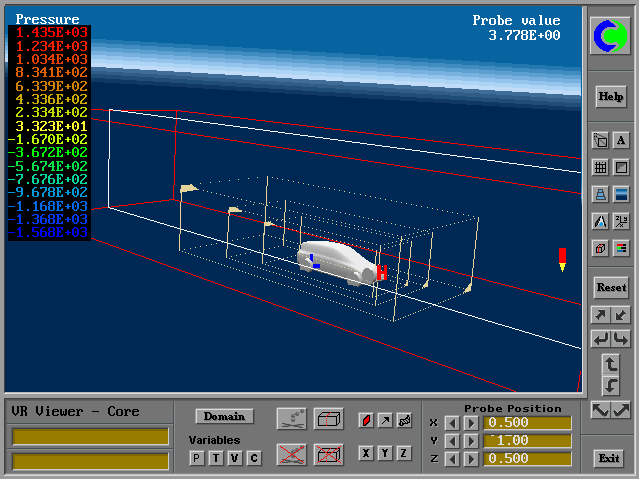The width and height of the screenshot is (639, 479).
Task: Click the crossed-out streamlines icon
Action: tap(291, 454)
